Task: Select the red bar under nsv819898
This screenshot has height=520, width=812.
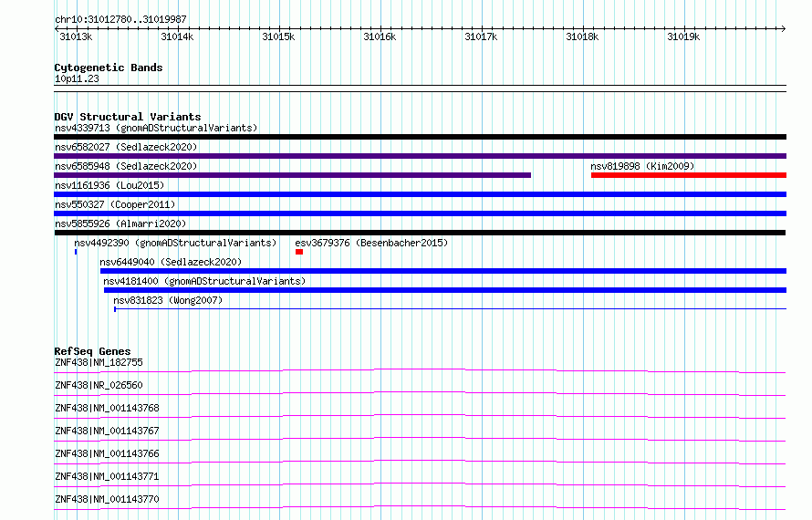Action: pos(689,175)
